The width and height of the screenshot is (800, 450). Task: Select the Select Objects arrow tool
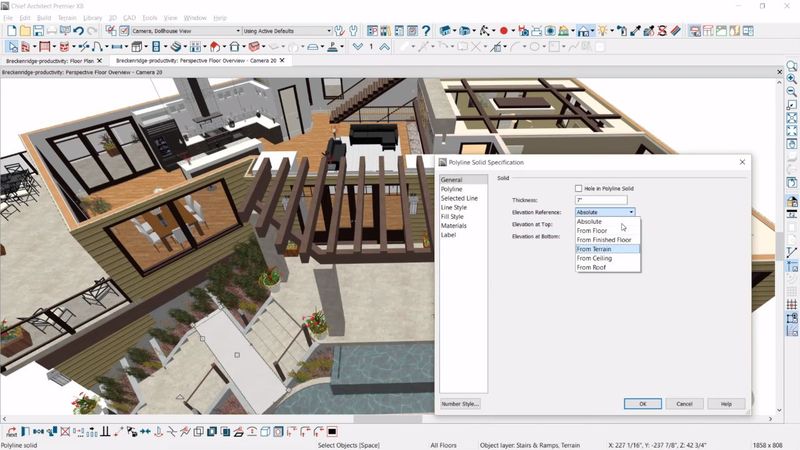click(13, 46)
